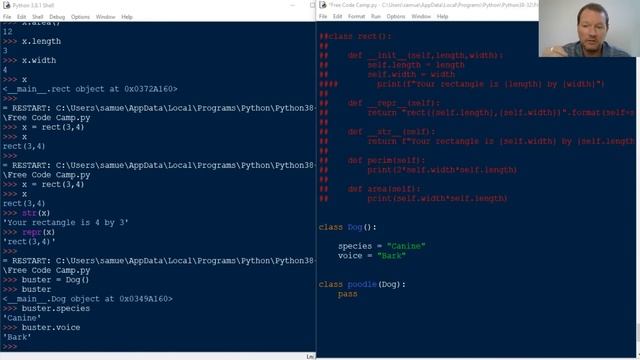This screenshot has width=640, height=360.
Task: Click commented 'def perim(self):' line
Action: coord(386,160)
